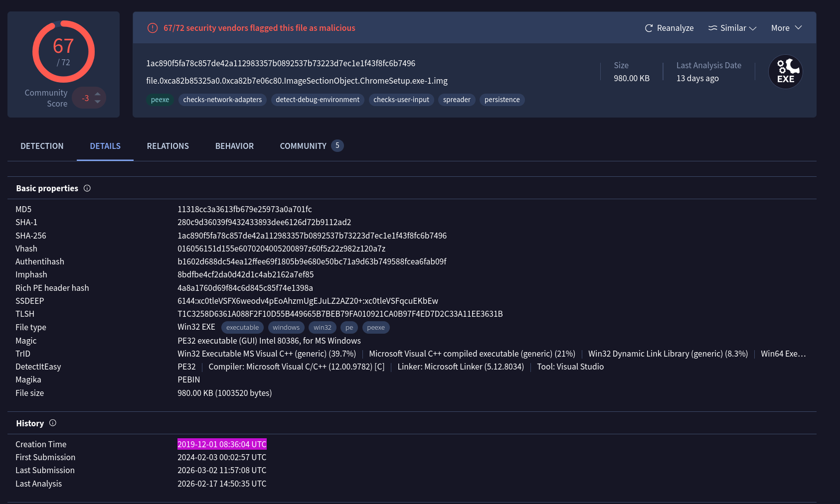Click the Similar approx-equal icon
This screenshot has width=840, height=504.
point(712,28)
